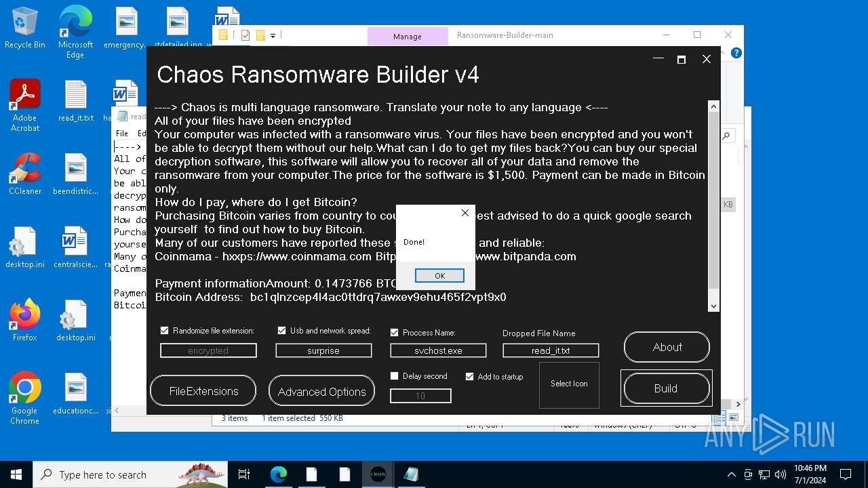The image size is (868, 488).
Task: Open the Quick Access Toolbar dropdown arrow in Explorer
Action: [x=273, y=35]
